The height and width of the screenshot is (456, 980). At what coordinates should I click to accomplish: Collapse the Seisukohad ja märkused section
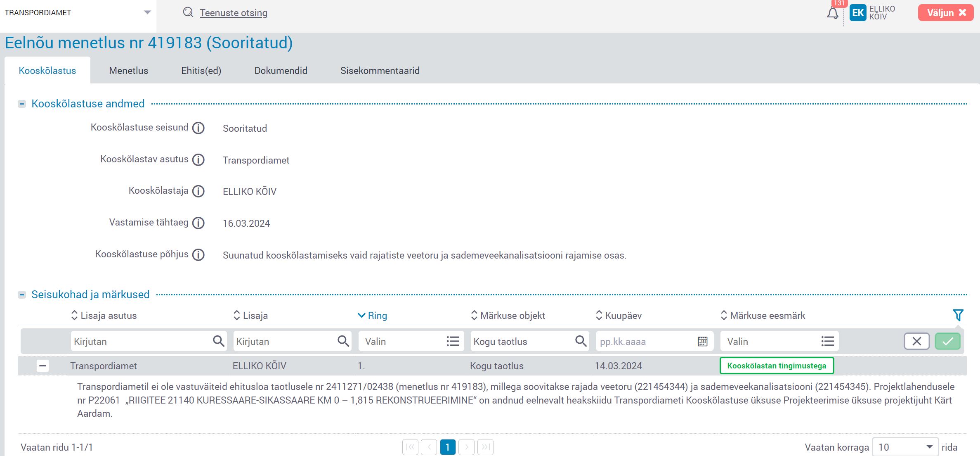(22, 294)
